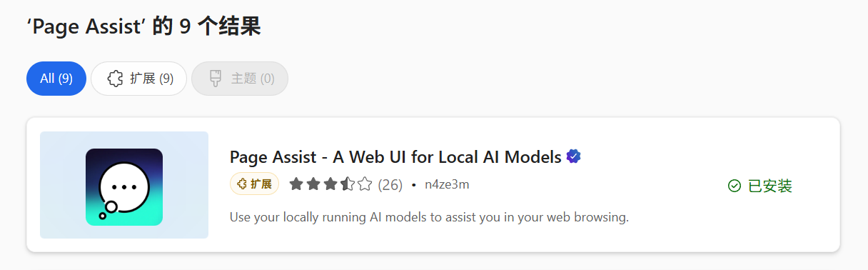Open the Page Assist speech bubble logo
868x270 pixels.
point(124,187)
